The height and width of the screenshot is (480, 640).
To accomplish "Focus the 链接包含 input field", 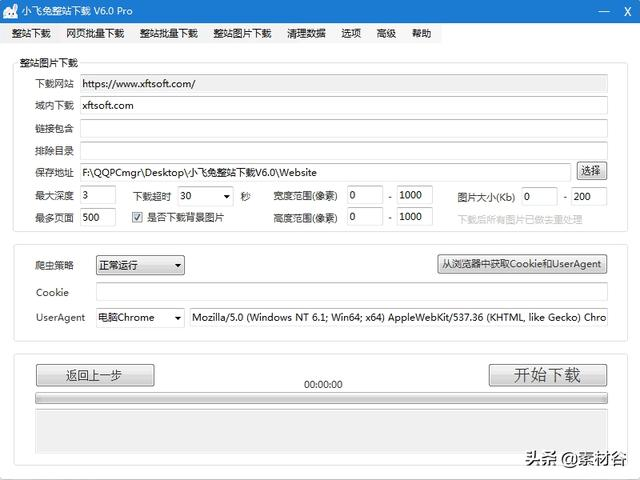I will pyautogui.click(x=344, y=129).
